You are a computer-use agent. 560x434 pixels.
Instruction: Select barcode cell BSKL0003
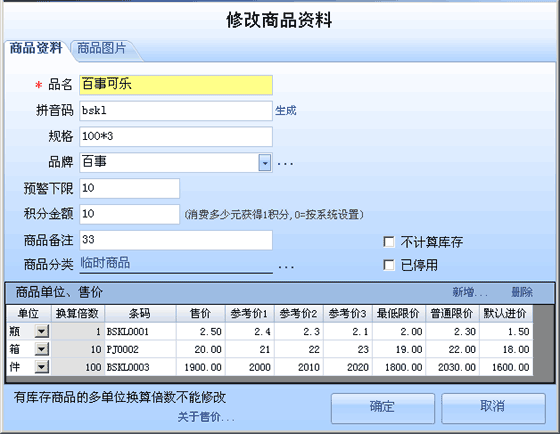(x=140, y=367)
